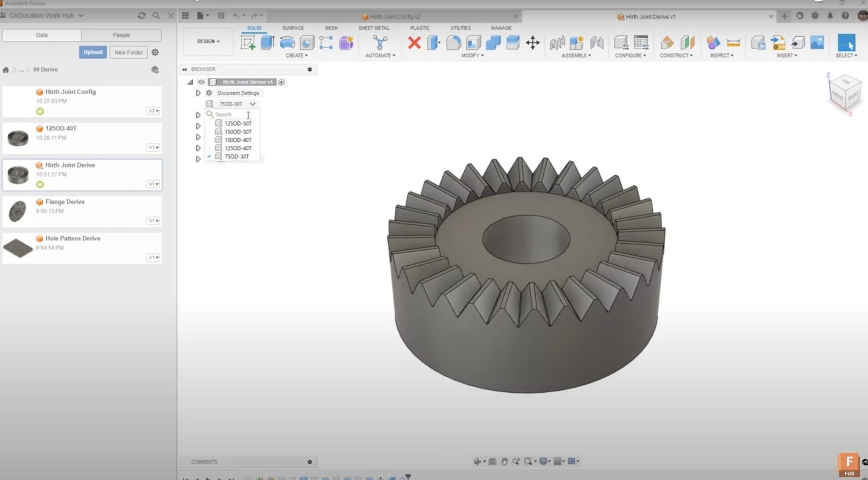This screenshot has width=868, height=480.
Task: Click the Insert Canvas image icon
Action: [x=817, y=43]
